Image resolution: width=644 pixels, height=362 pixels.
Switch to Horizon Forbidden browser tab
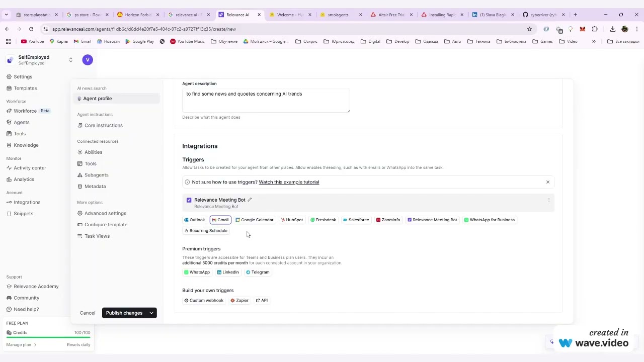click(x=137, y=15)
